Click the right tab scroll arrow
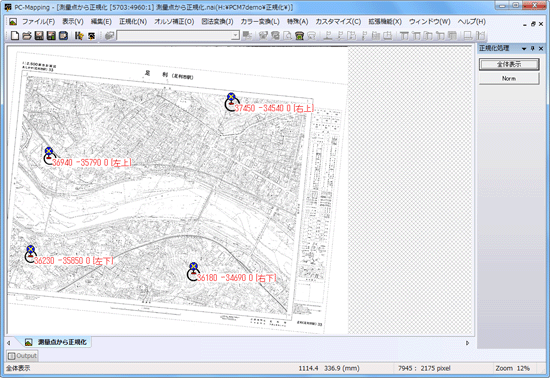Image resolution: width=550 pixels, height=378 pixels. pos(467,343)
